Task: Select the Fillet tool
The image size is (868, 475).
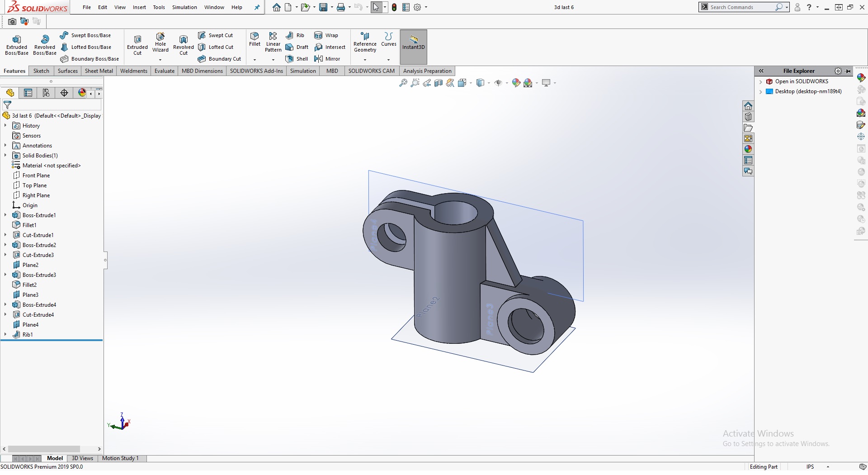Action: click(x=255, y=39)
